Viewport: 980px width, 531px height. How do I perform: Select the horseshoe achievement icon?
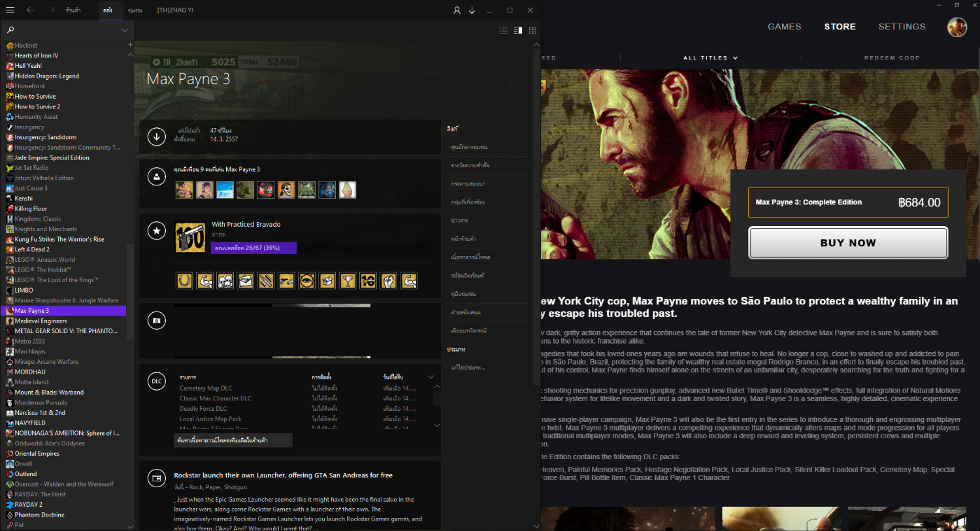tap(184, 281)
